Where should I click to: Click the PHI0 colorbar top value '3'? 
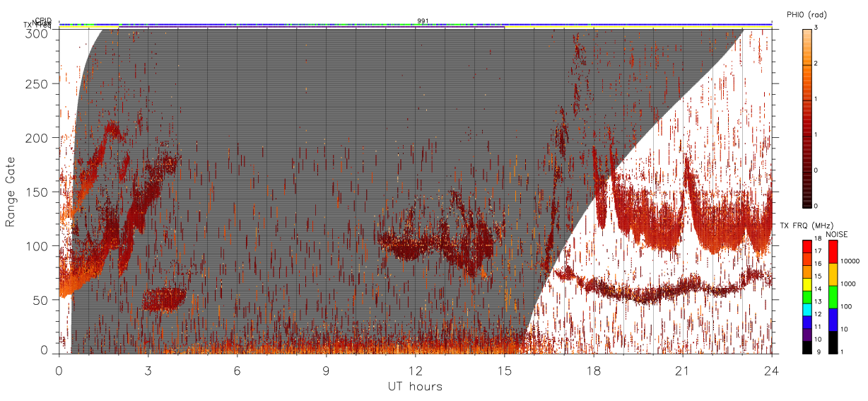point(816,29)
